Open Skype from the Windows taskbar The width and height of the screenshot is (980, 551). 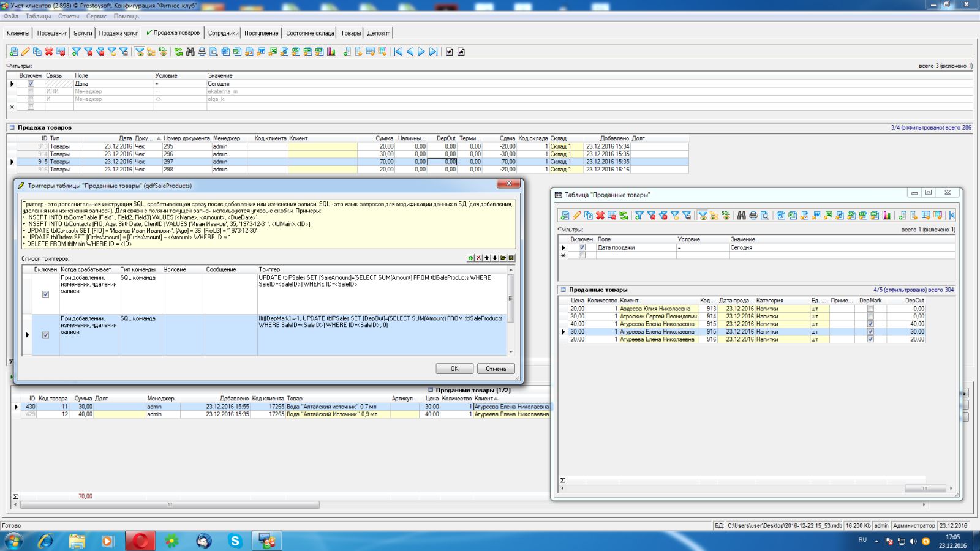pos(235,541)
